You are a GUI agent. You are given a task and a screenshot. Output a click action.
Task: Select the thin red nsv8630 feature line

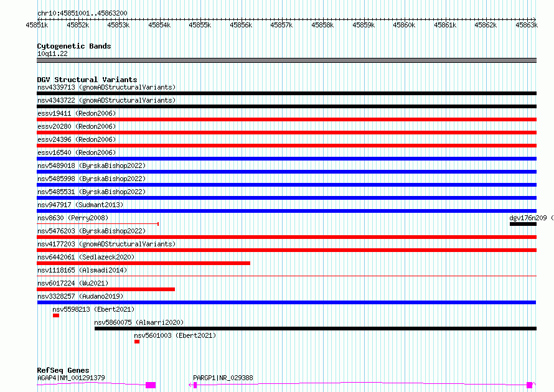[98, 224]
